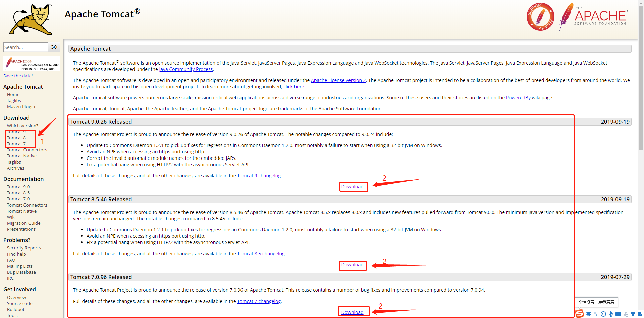The width and height of the screenshot is (644, 318).
Task: Open the Apache Software Foundation logo
Action: coord(594,16)
